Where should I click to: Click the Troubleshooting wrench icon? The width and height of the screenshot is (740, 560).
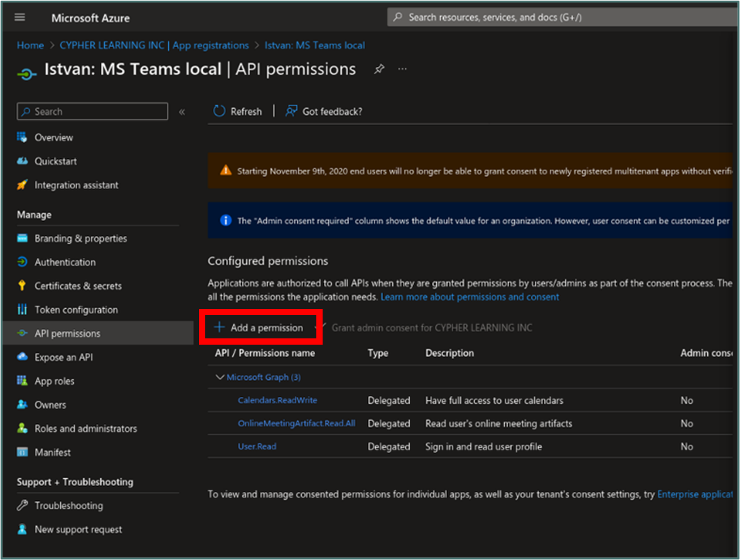(x=22, y=505)
